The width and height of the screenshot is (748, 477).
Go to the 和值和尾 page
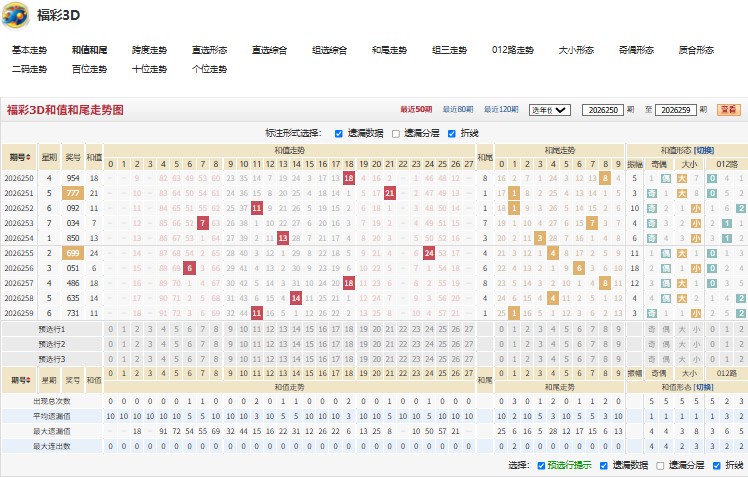coord(89,50)
